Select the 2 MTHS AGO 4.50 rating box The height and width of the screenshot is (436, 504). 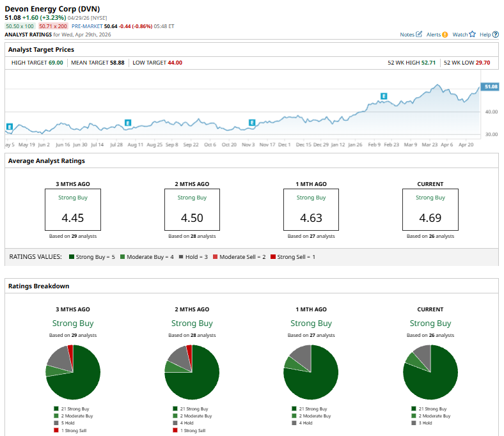[x=192, y=210]
